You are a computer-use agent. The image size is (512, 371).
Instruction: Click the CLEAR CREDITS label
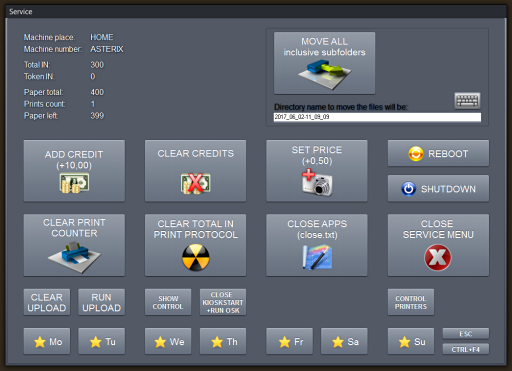coord(196,153)
